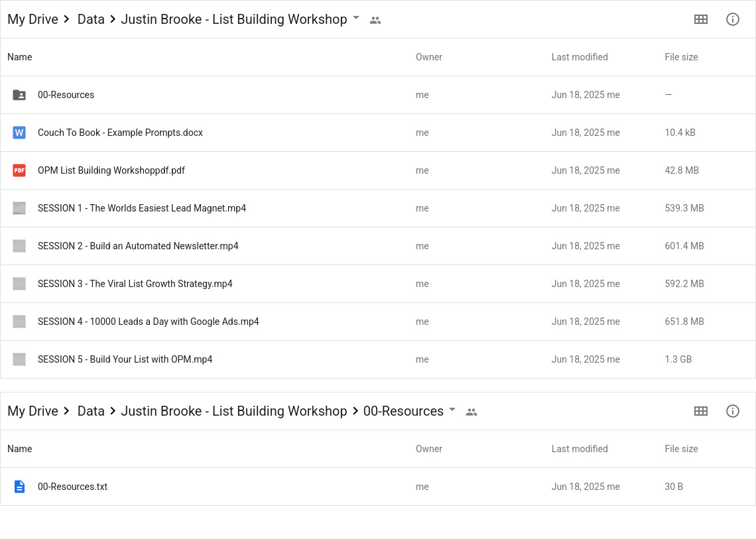Click the blue document icon for 00-Resources.txt
The image size is (756, 539).
[x=19, y=487]
